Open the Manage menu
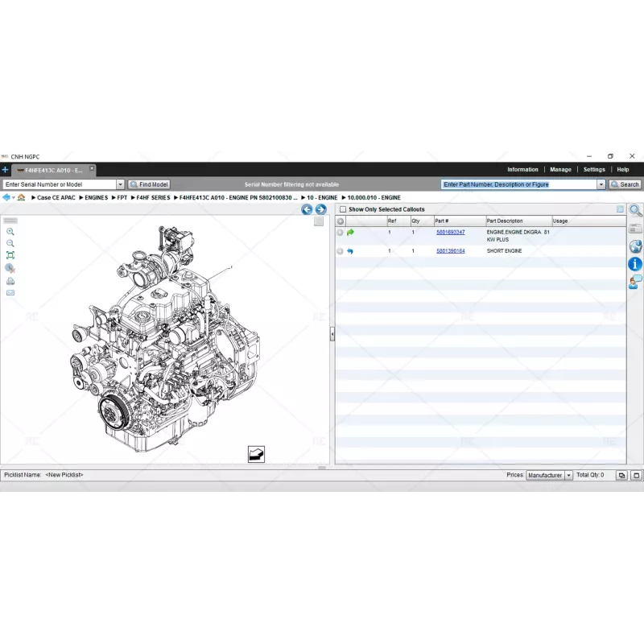The image size is (644, 644). 560,170
